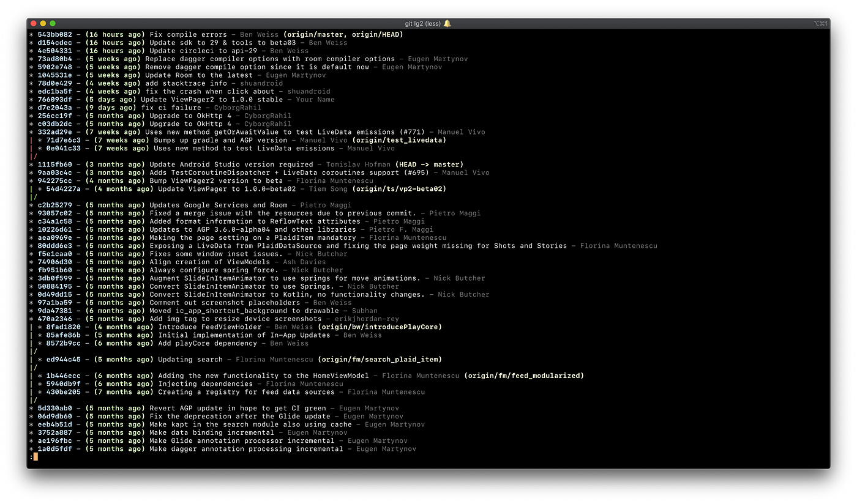Click the '(origin/ts/vp2-beta02)' branch label
This screenshot has height=504, width=857.
pyautogui.click(x=399, y=189)
